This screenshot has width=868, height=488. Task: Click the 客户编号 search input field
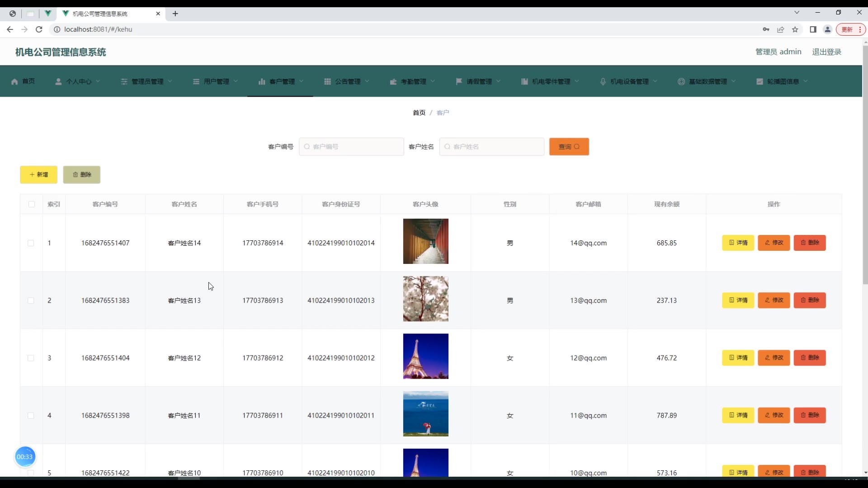click(351, 147)
